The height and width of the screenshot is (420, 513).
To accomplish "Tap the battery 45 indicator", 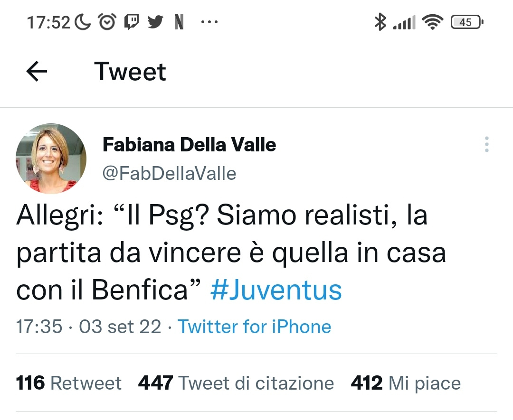I will (x=467, y=22).
